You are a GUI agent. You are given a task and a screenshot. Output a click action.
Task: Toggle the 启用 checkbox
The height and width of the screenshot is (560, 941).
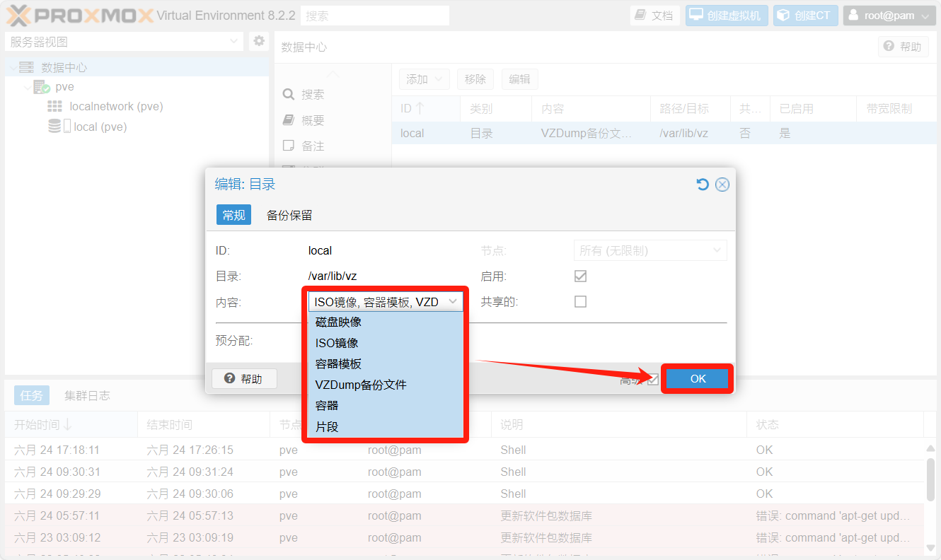click(580, 276)
